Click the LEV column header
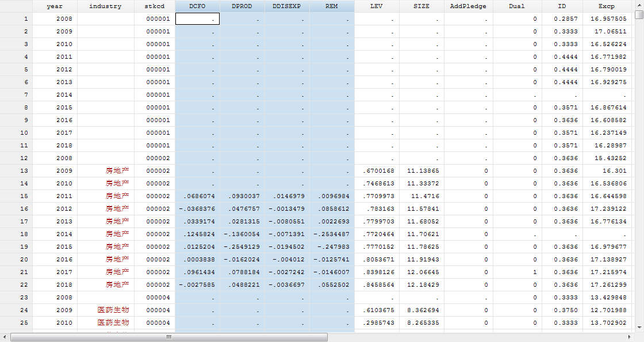The height and width of the screenshot is (342, 644). pos(377,6)
